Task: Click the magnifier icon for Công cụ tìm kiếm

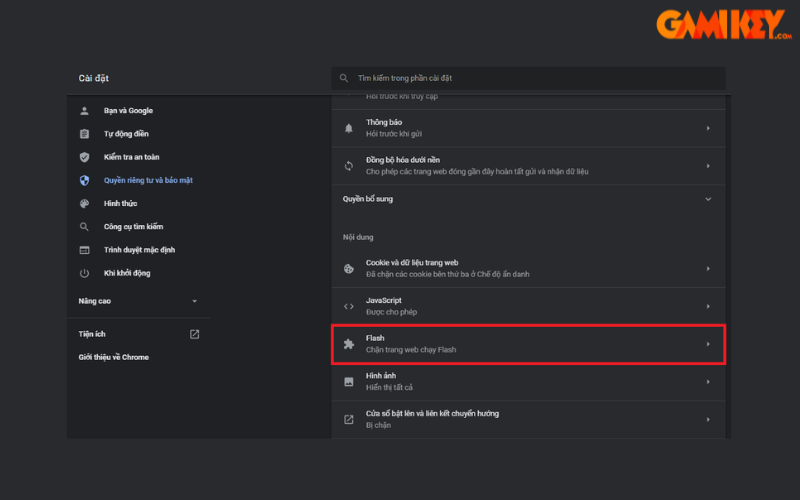Action: click(x=84, y=227)
